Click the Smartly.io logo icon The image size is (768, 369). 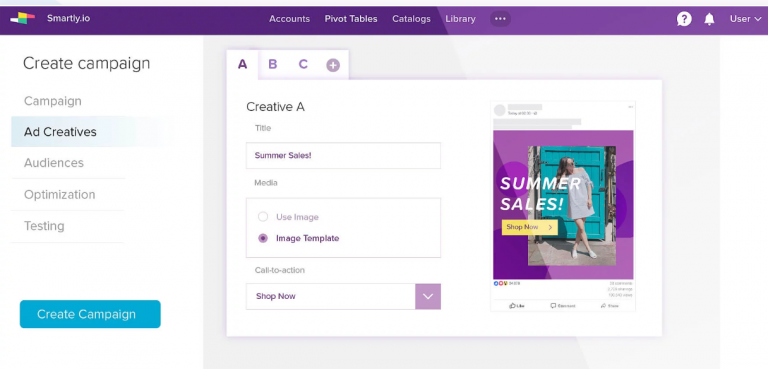click(x=23, y=19)
